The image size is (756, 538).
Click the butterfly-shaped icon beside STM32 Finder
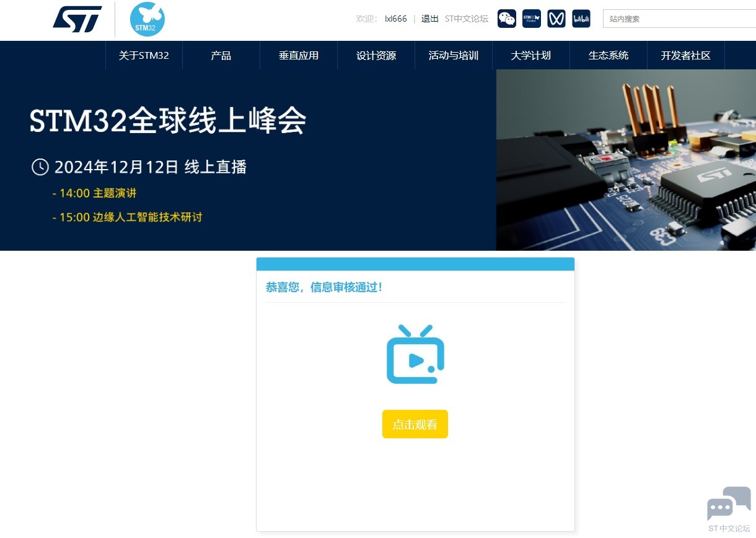(556, 19)
